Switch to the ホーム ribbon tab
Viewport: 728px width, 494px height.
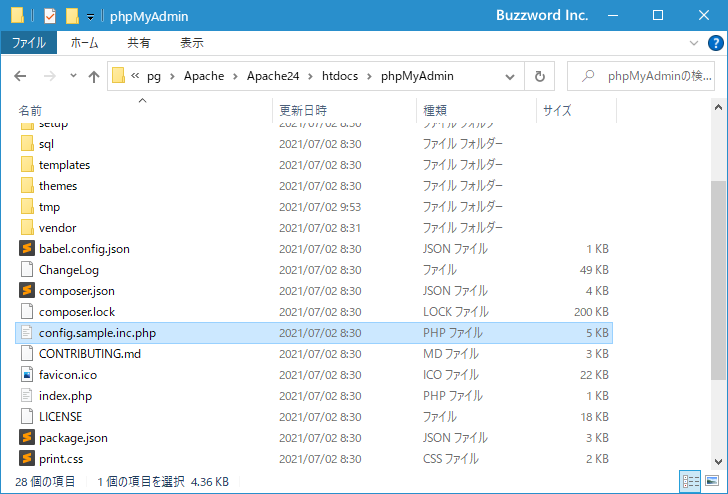click(x=84, y=43)
